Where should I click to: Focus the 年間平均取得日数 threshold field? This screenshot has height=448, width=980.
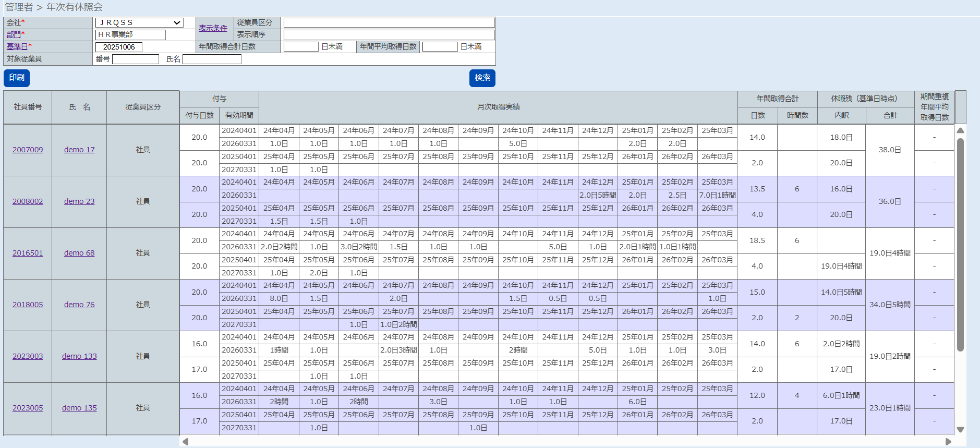point(440,47)
